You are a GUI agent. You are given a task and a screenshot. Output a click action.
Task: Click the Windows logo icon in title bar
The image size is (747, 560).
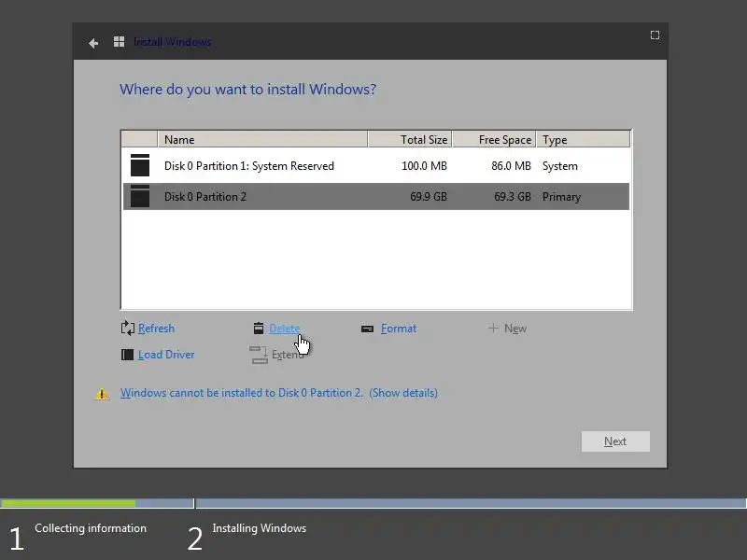click(x=120, y=42)
